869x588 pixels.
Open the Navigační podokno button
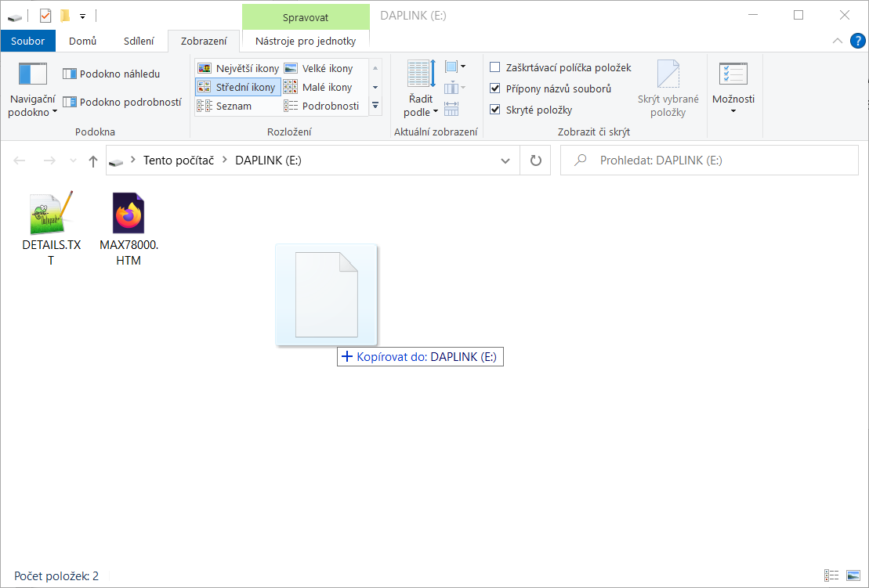tap(33, 89)
